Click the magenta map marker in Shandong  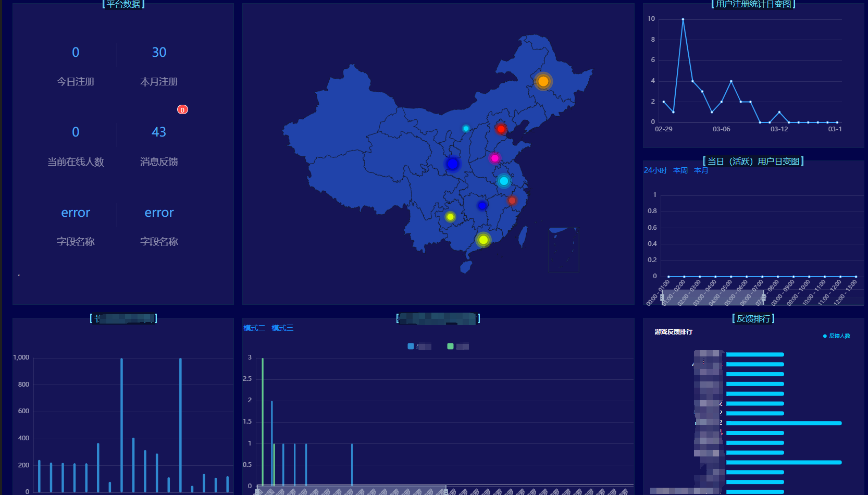coord(494,158)
